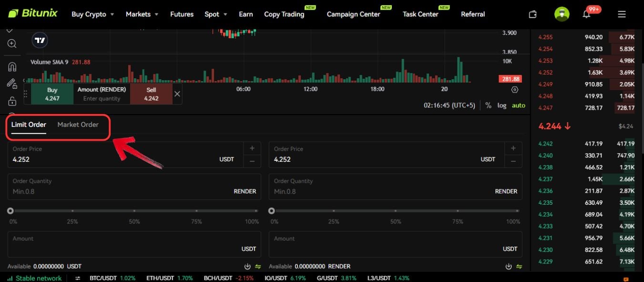The image size is (644, 282).
Task: Open the orange chat support icon
Action: (626, 279)
